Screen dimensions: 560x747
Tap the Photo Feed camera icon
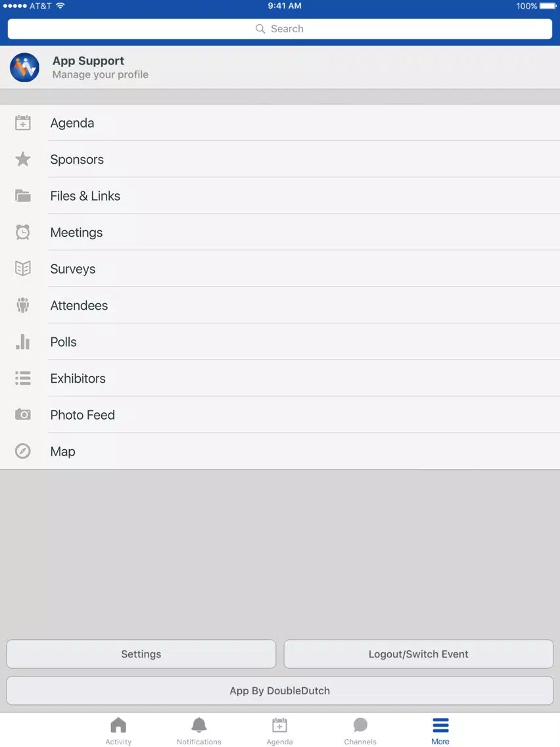(23, 414)
